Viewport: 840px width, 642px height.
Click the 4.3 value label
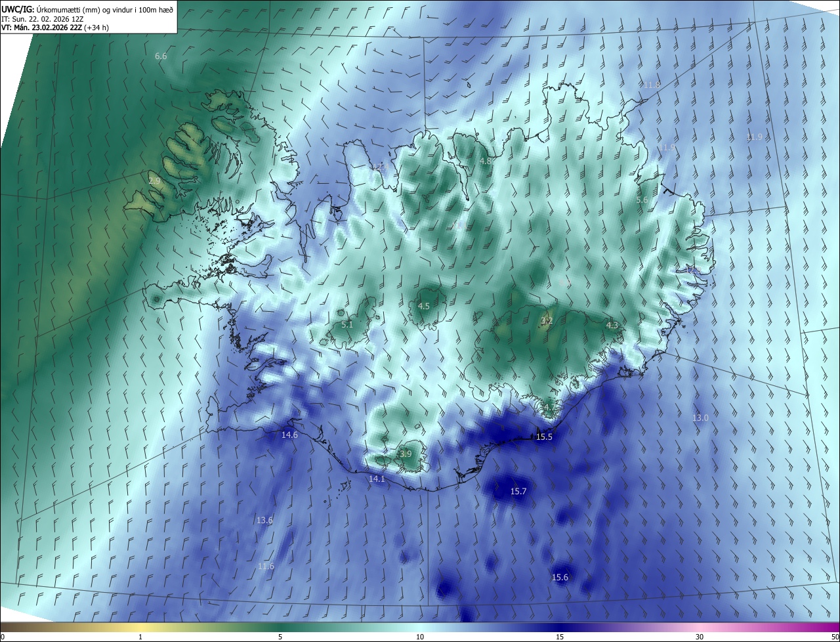[612, 326]
